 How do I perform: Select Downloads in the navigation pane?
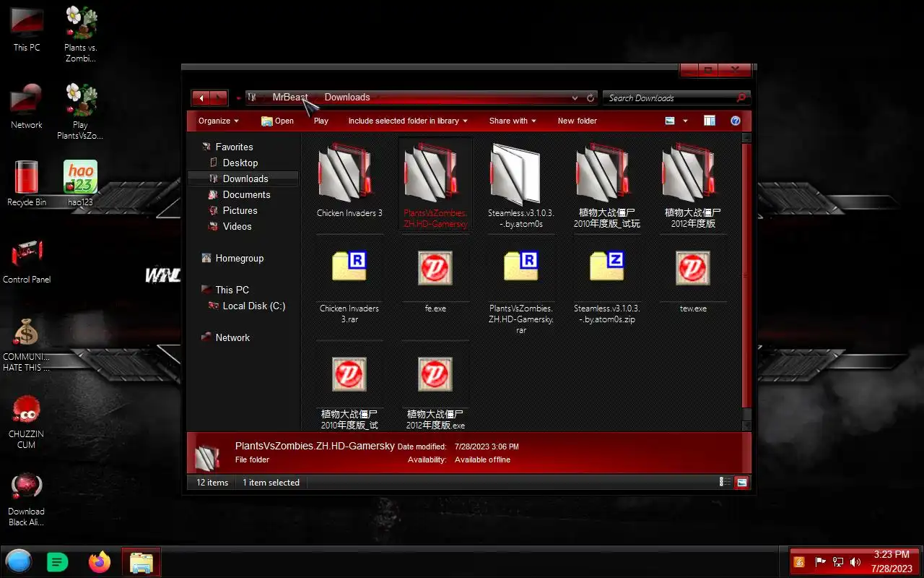pos(243,178)
